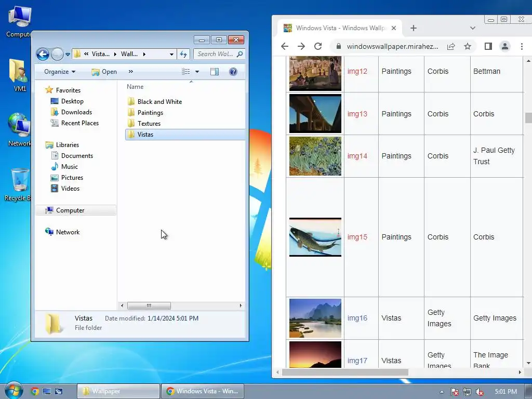Viewport: 532px width, 399px height.
Task: Open the Explorer recent pages dropdown arrow
Action: (68, 54)
